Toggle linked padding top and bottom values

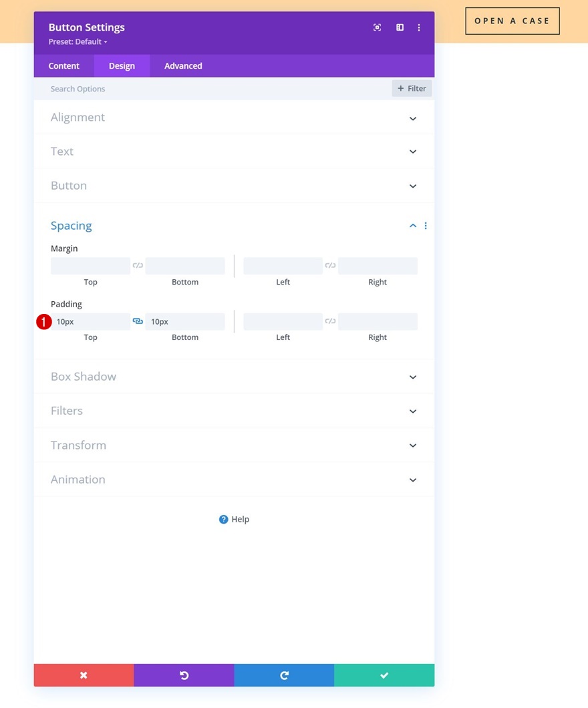tap(138, 321)
